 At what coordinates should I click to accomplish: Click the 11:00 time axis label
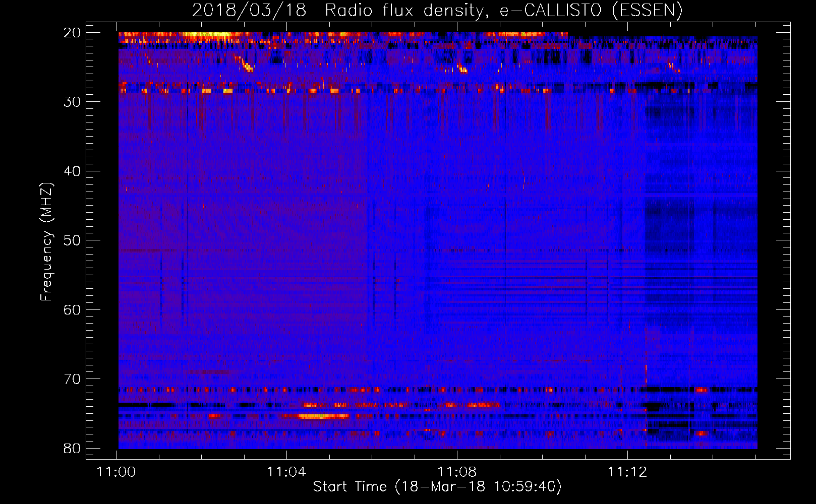[116, 472]
